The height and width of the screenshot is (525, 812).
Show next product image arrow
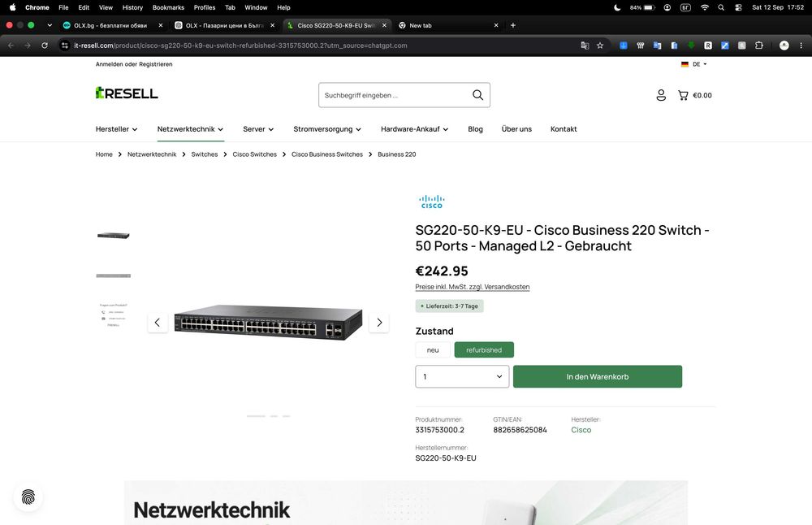click(379, 323)
